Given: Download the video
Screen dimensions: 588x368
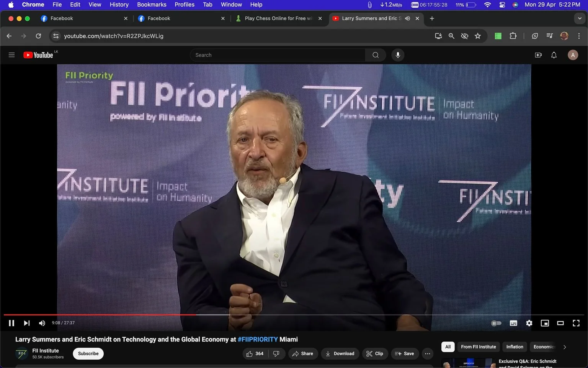Looking at the screenshot, I should [340, 353].
